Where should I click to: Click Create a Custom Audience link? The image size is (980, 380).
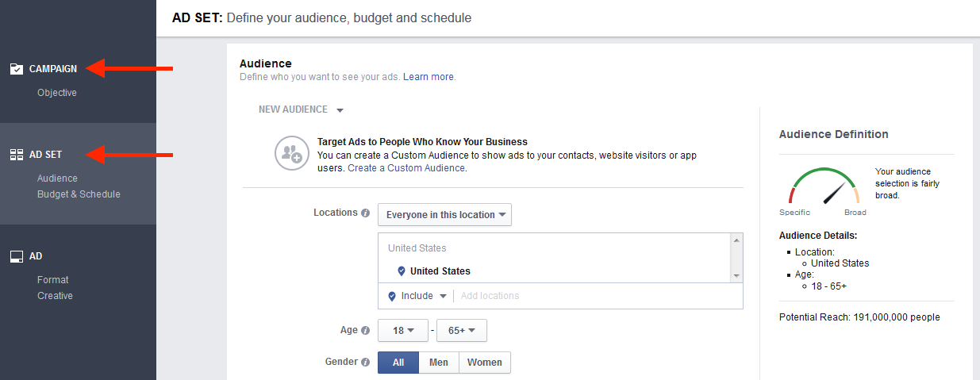pyautogui.click(x=406, y=168)
